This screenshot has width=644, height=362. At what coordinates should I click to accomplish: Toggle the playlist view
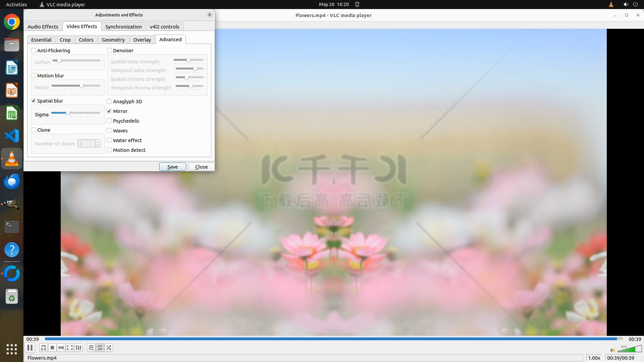point(91,348)
